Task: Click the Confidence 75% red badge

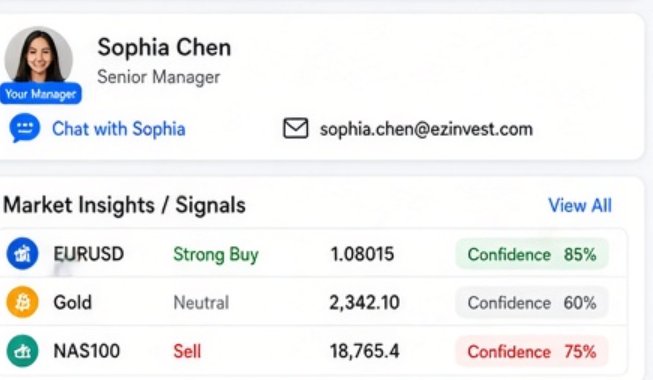Action: tap(532, 351)
